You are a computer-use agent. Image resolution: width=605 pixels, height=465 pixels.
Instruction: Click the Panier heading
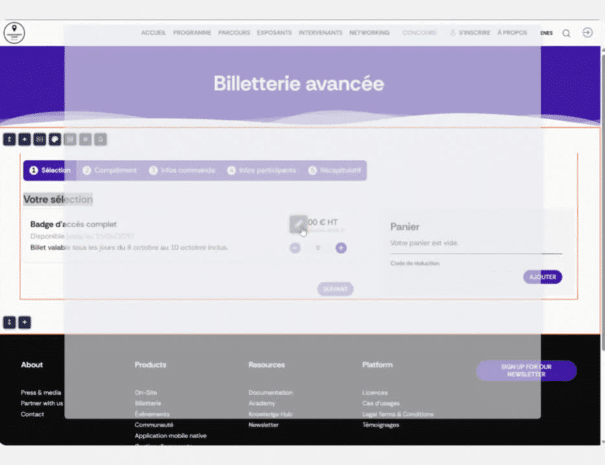click(x=404, y=227)
